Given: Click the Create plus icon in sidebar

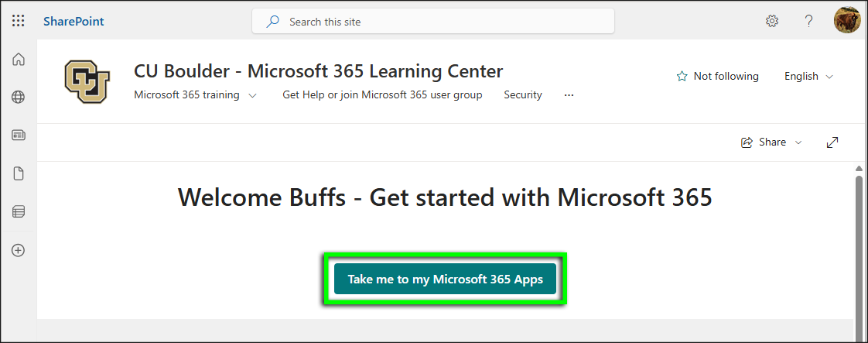Looking at the screenshot, I should click(x=19, y=250).
